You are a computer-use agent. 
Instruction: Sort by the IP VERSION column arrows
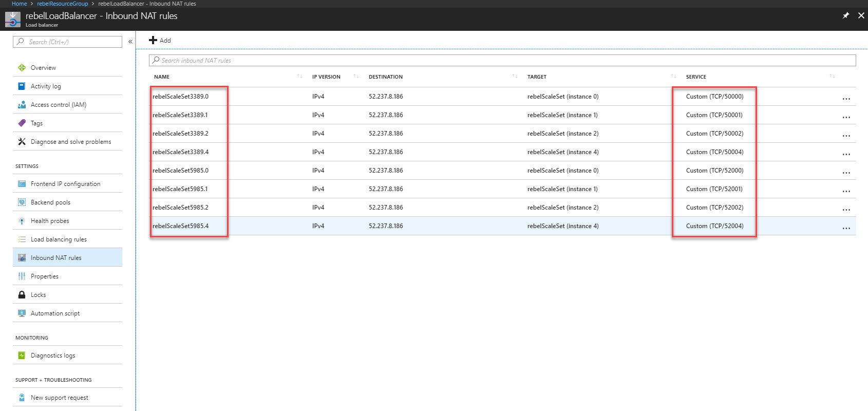click(356, 76)
